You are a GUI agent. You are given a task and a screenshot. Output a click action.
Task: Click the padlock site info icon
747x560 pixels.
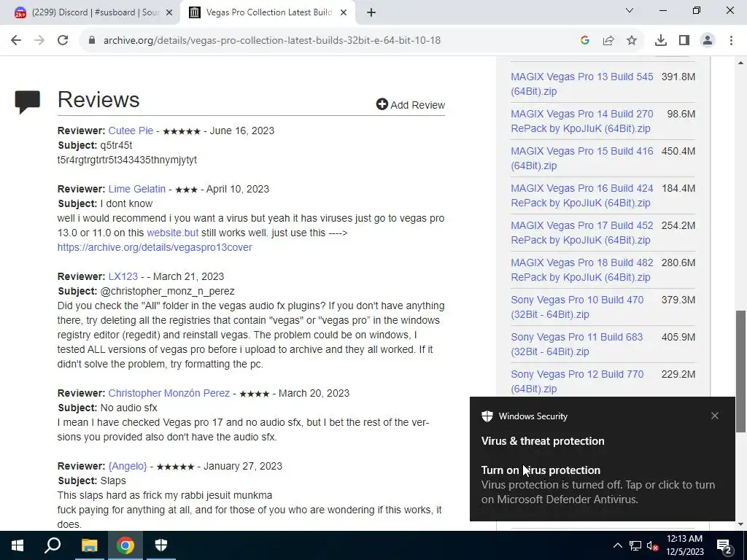[93, 41]
